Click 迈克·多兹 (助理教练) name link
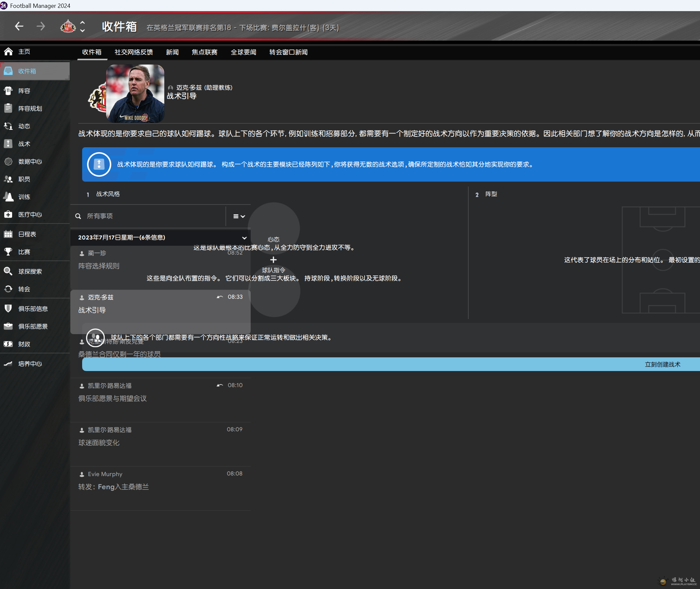Viewport: 700px width, 589px height. pyautogui.click(x=205, y=87)
